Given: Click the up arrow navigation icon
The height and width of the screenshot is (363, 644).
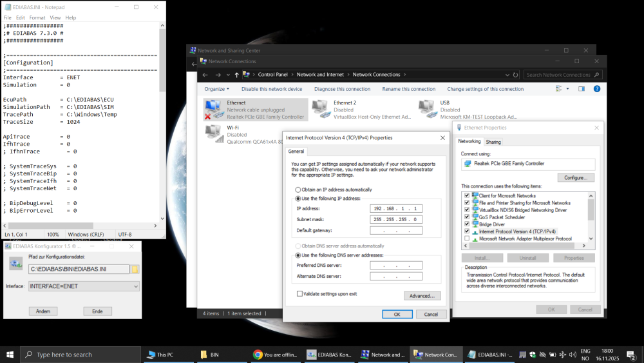Looking at the screenshot, I should click(x=236, y=75).
